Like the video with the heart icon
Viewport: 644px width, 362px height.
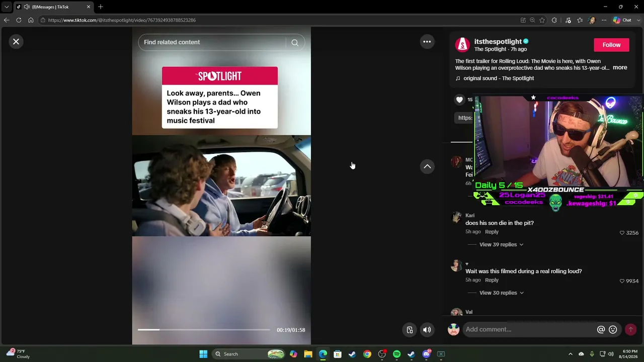459,100
